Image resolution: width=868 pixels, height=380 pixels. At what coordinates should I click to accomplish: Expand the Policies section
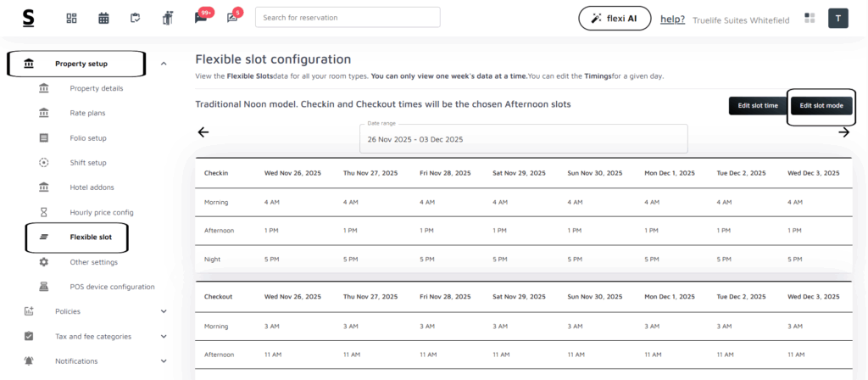(164, 311)
